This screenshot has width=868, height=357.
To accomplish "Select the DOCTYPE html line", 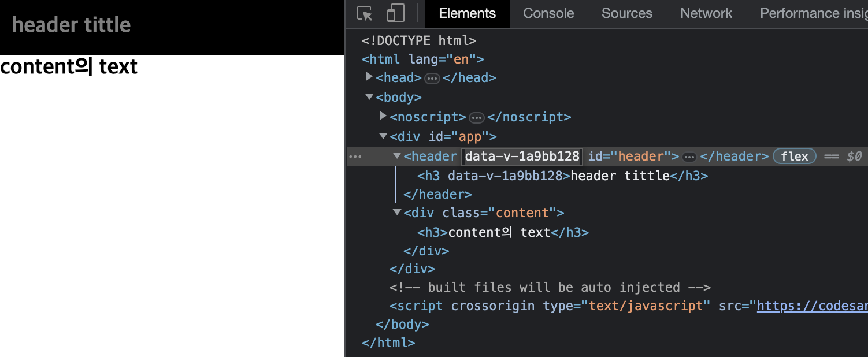I will point(419,40).
